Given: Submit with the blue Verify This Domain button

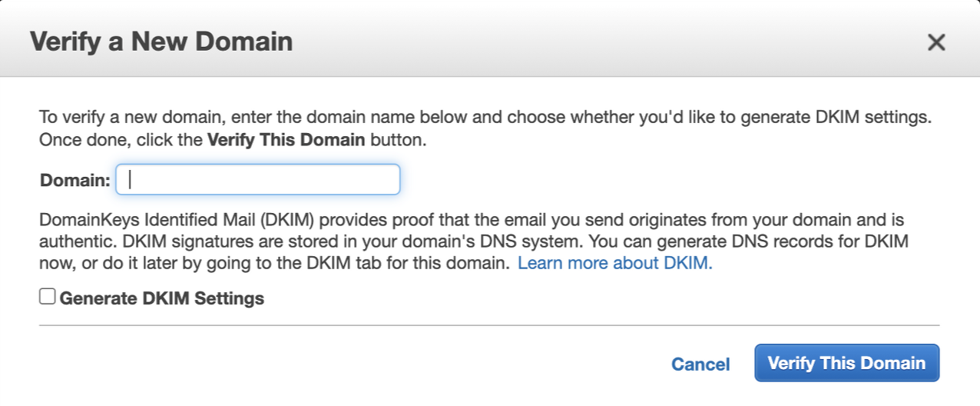Looking at the screenshot, I should (x=846, y=363).
